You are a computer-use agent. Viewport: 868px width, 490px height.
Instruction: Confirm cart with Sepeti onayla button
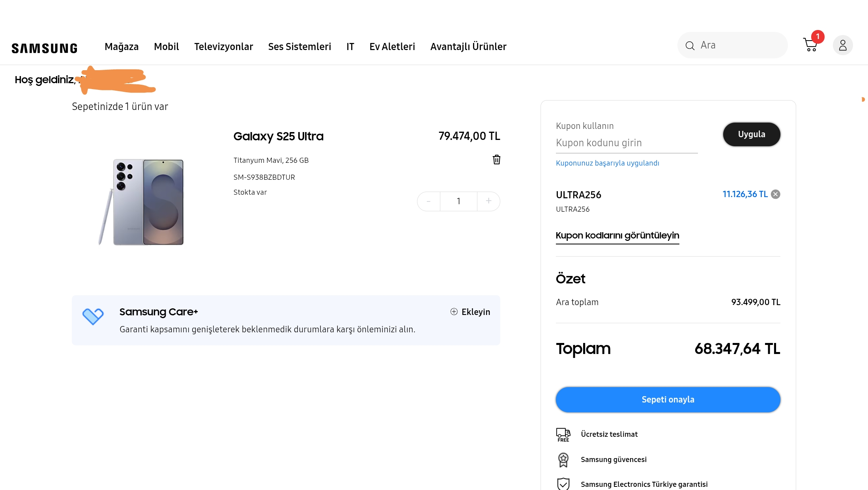668,400
